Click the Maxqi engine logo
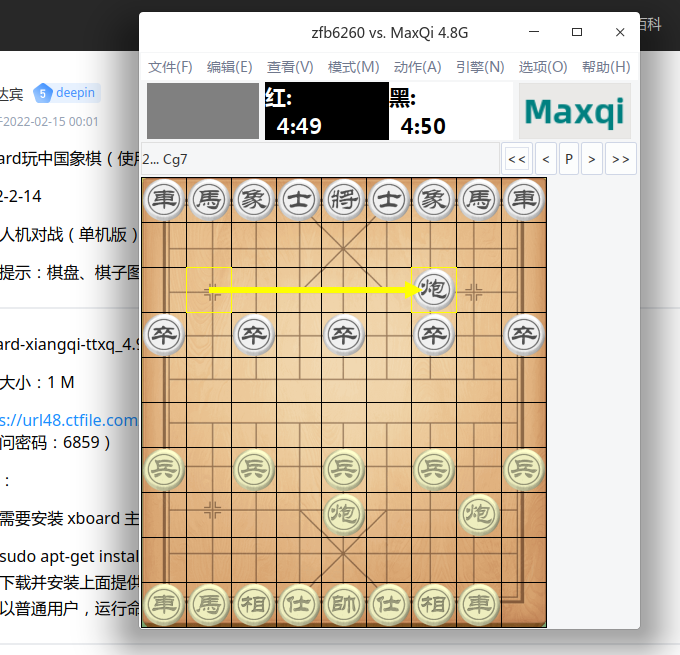The width and height of the screenshot is (680, 655). click(575, 111)
